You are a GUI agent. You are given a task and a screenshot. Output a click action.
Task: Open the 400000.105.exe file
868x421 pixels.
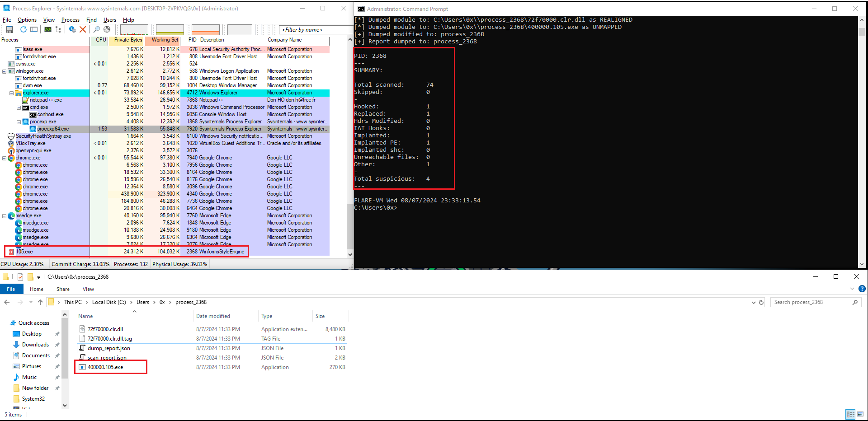pyautogui.click(x=105, y=367)
